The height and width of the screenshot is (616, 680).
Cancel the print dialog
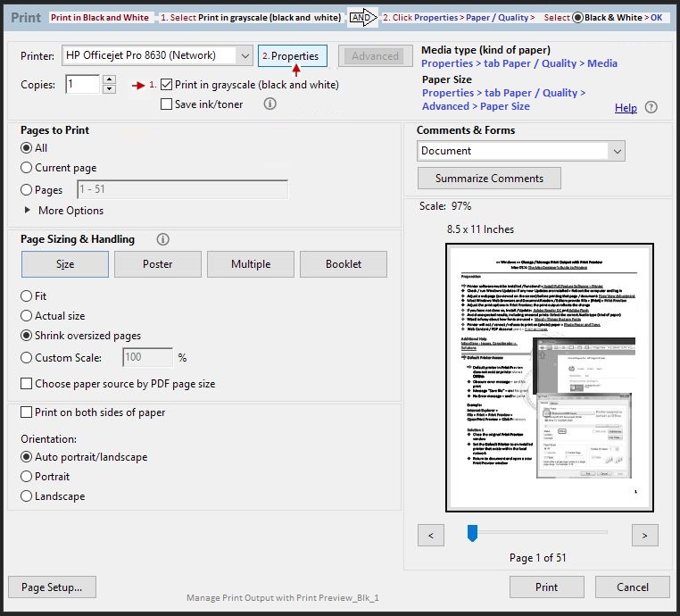point(633,587)
